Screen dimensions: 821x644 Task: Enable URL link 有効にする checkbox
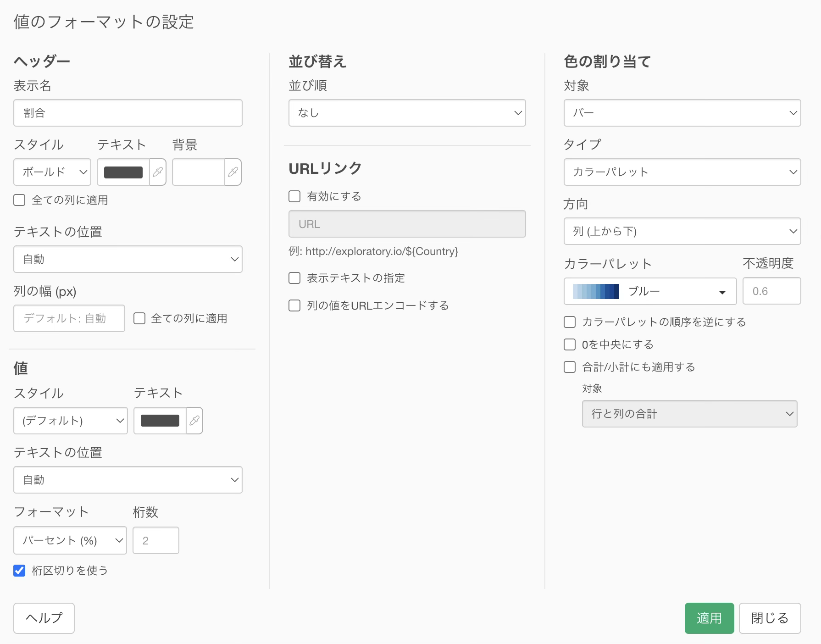294,196
